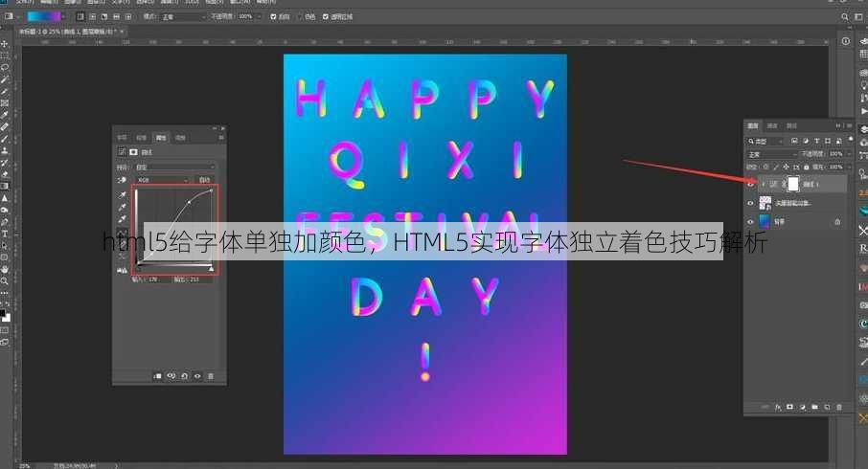Select the Gradient tool in the left toolbar
This screenshot has height=469, width=868.
5,187
